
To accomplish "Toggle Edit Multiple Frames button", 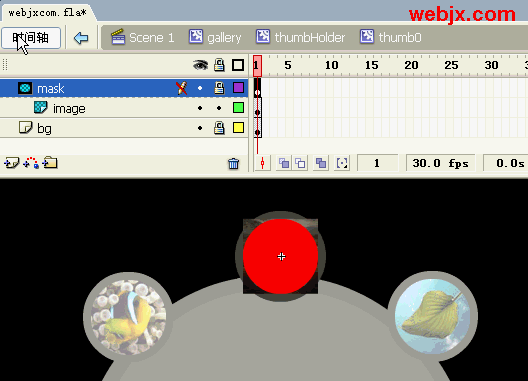I will (x=321, y=163).
